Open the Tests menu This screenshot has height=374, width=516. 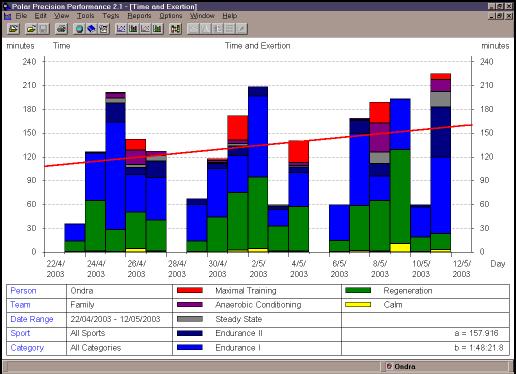coord(111,16)
